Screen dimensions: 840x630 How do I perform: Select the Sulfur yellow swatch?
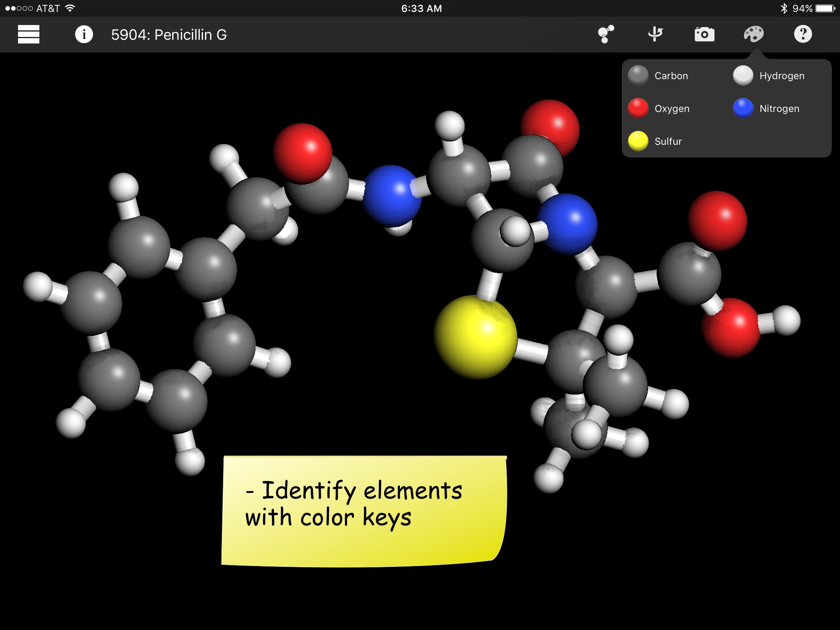638,141
